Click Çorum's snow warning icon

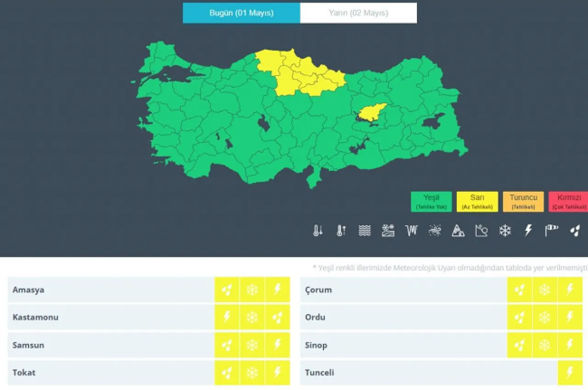545,290
